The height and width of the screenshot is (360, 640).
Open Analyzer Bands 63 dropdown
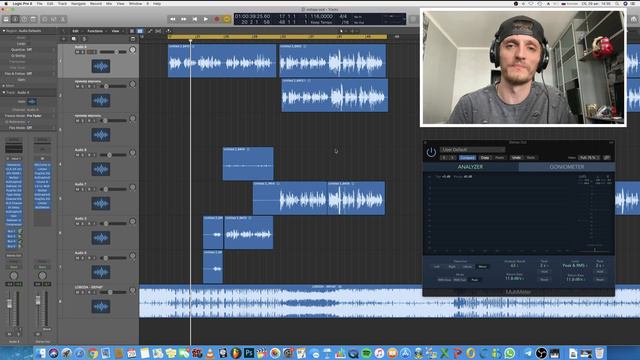click(514, 266)
